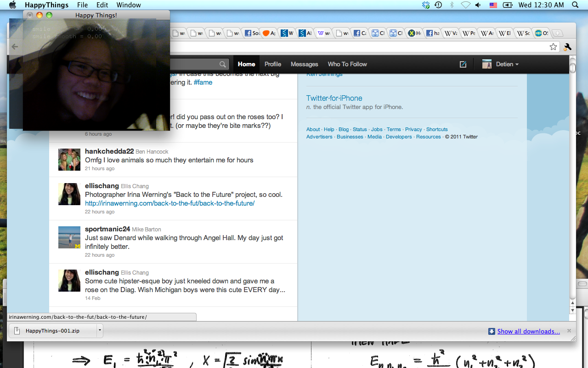Click the Spotlight search icon in menu bar
Viewport: 588px width, 368px height.
tap(575, 5)
